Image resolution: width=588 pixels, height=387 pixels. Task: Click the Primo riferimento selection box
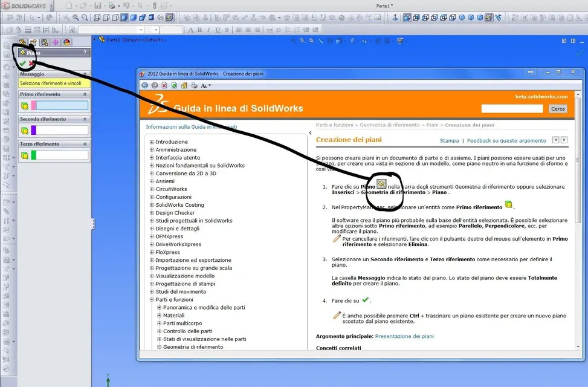pyautogui.click(x=62, y=105)
